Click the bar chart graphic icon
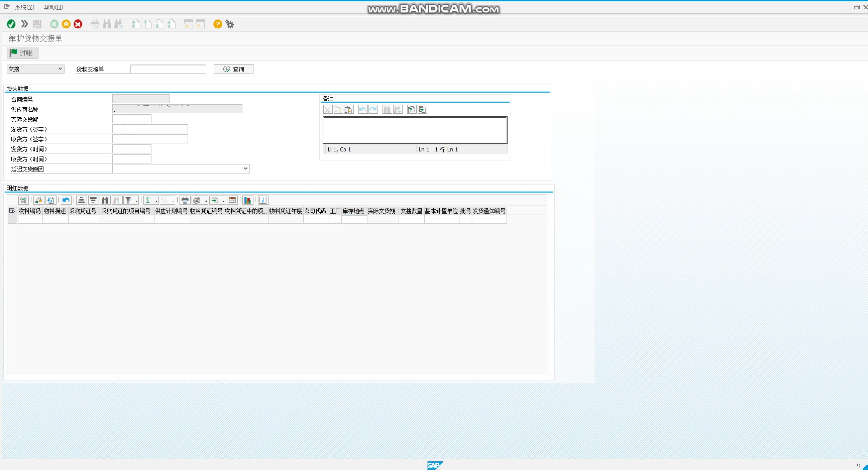 (x=247, y=200)
